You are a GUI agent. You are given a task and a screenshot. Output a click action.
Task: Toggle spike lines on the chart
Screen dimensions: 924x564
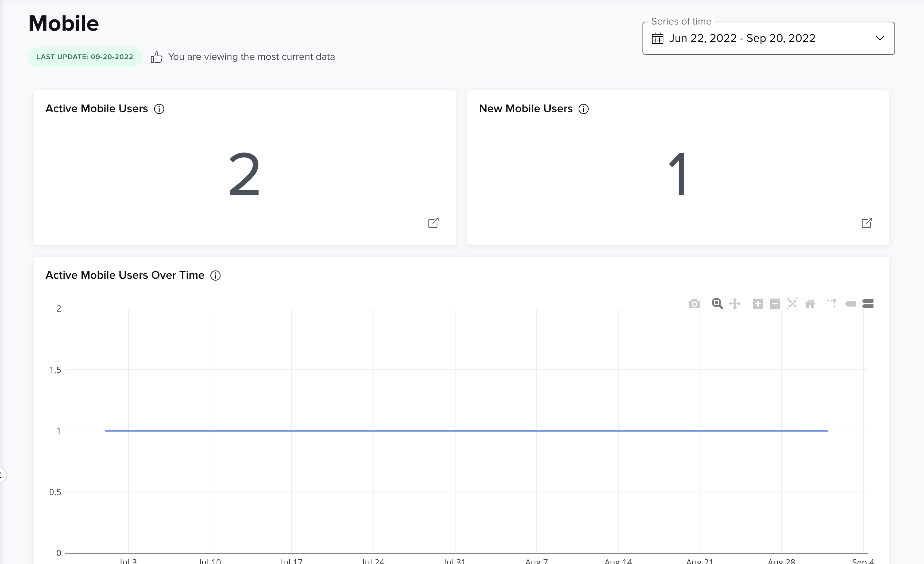(x=832, y=304)
